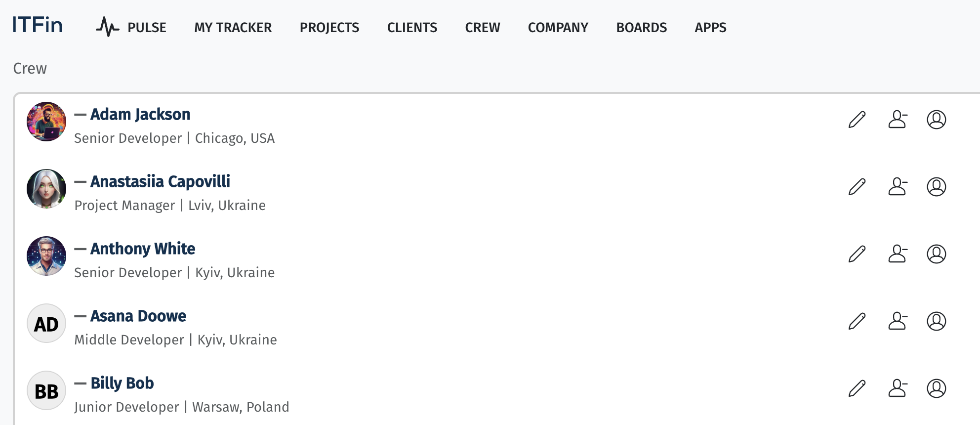Click the remove user icon for Adam Jackson
The height and width of the screenshot is (425, 980).
(x=898, y=120)
